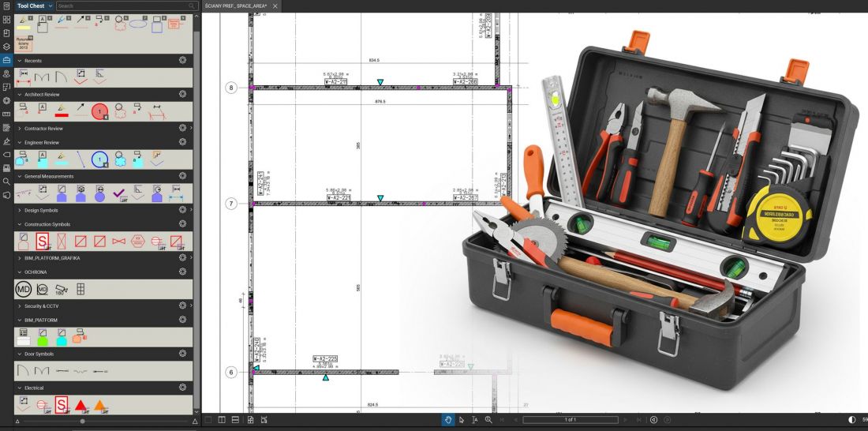Select the blue circle count tool in Engineer Review
868x431 pixels.
coord(99,159)
